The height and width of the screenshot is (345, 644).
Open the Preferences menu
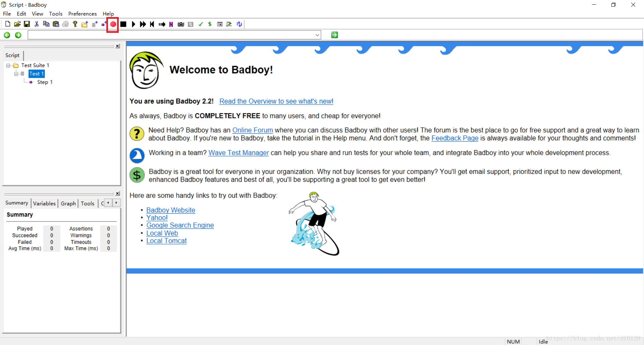point(83,14)
